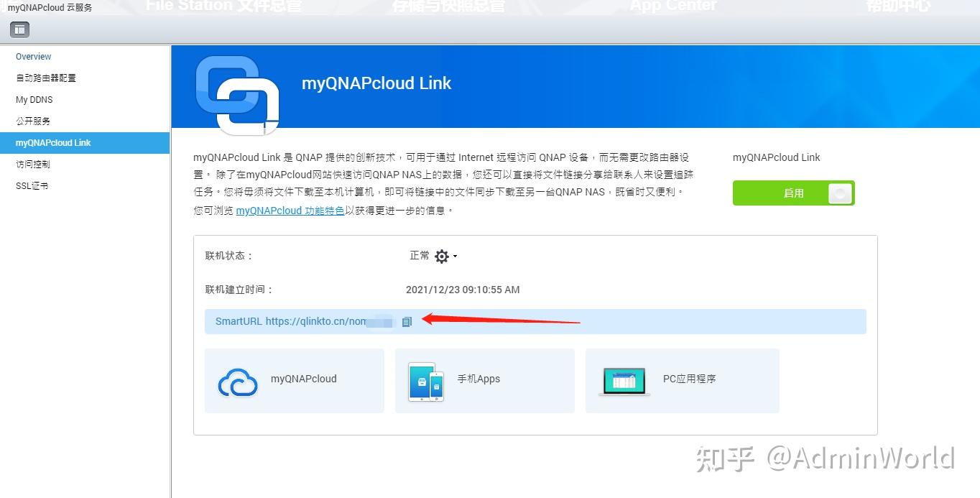The image size is (980, 498).
Task: Collapse the sidebar with the panel icon
Action: (x=19, y=29)
